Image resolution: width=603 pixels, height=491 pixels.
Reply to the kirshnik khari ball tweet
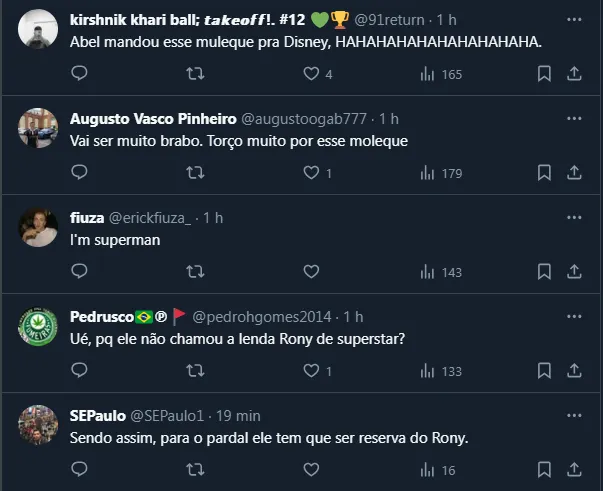(x=81, y=74)
